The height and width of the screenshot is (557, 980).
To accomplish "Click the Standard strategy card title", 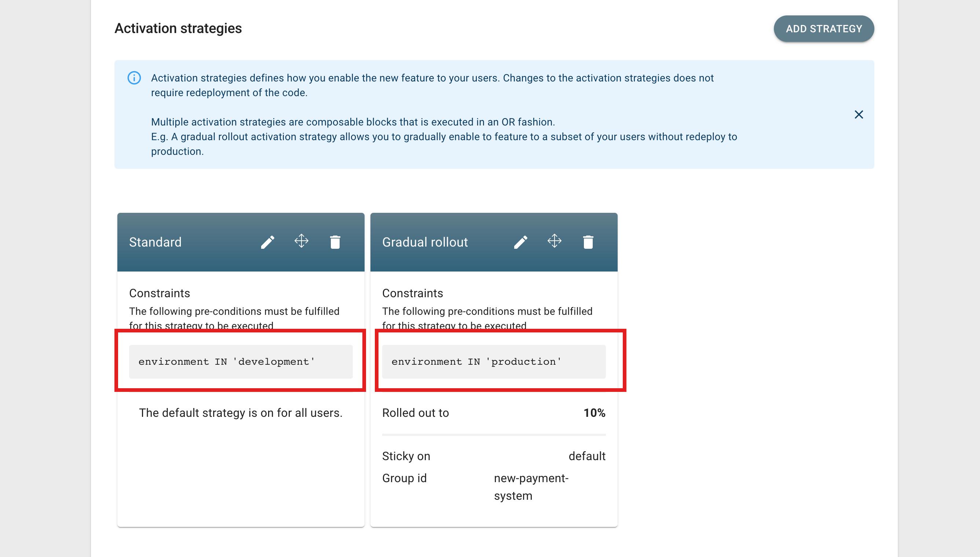I will 155,242.
